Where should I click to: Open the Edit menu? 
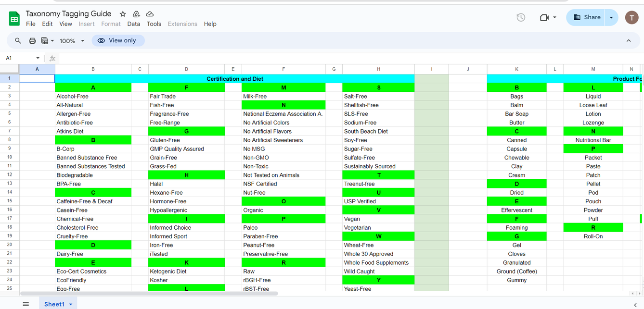click(x=47, y=24)
